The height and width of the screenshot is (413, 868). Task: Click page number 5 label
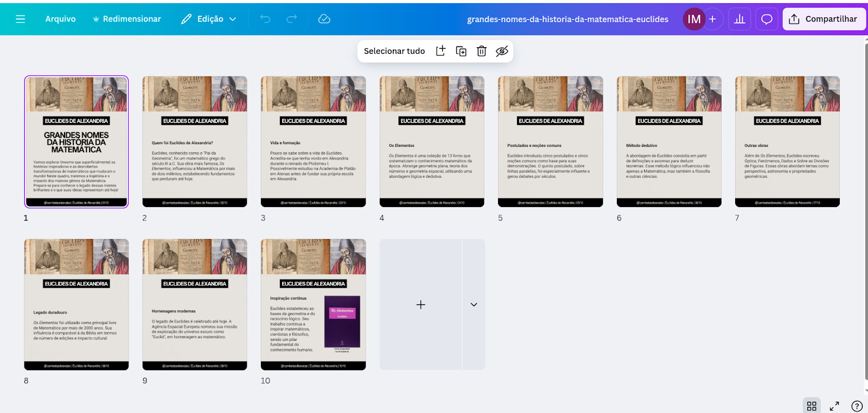coord(500,218)
